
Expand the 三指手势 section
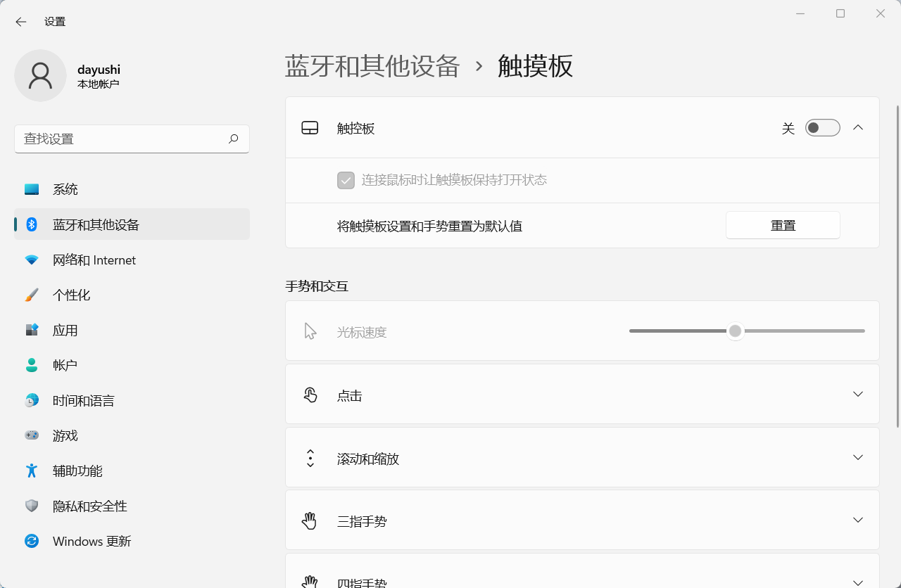click(857, 520)
